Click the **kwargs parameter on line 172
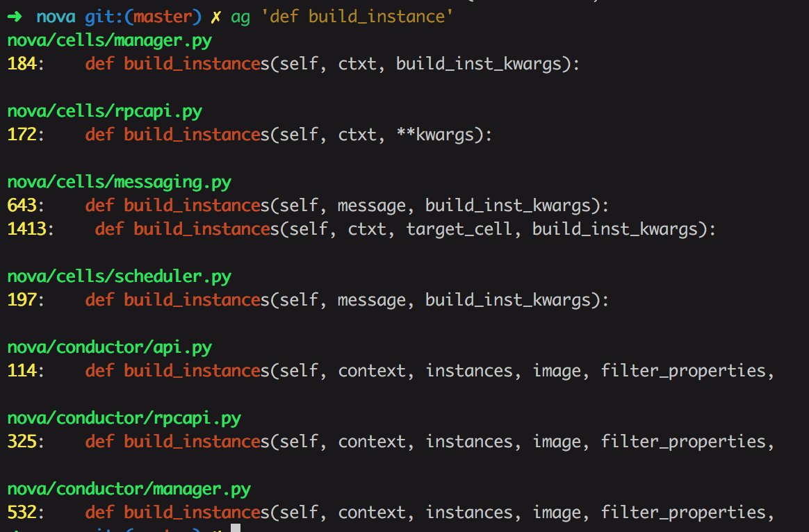Viewport: 809px width, 532px height. 435,135
